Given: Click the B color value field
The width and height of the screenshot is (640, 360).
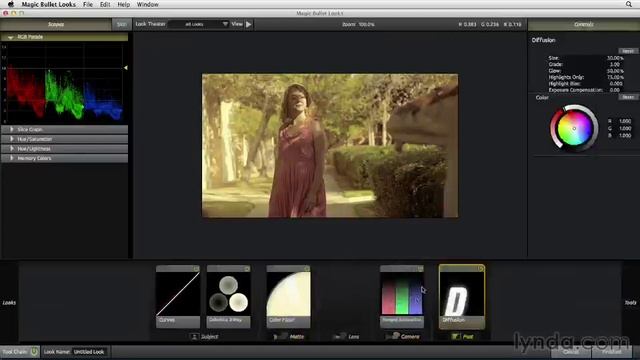Looking at the screenshot, I should (625, 136).
